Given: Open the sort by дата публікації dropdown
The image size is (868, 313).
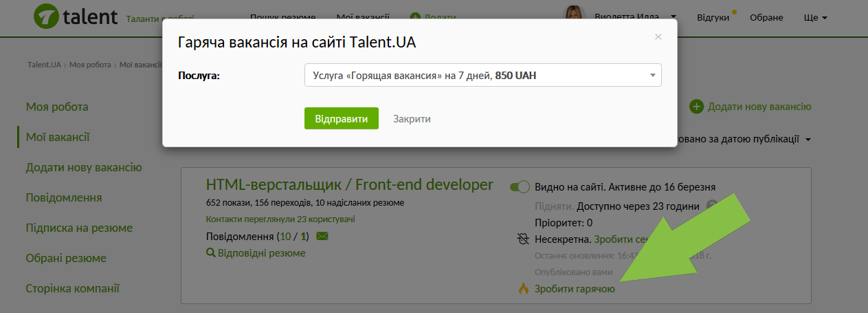Looking at the screenshot, I should tap(744, 139).
